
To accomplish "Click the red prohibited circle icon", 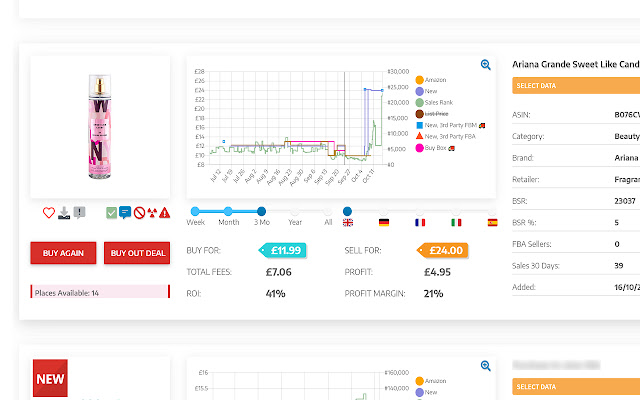I will 139,213.
